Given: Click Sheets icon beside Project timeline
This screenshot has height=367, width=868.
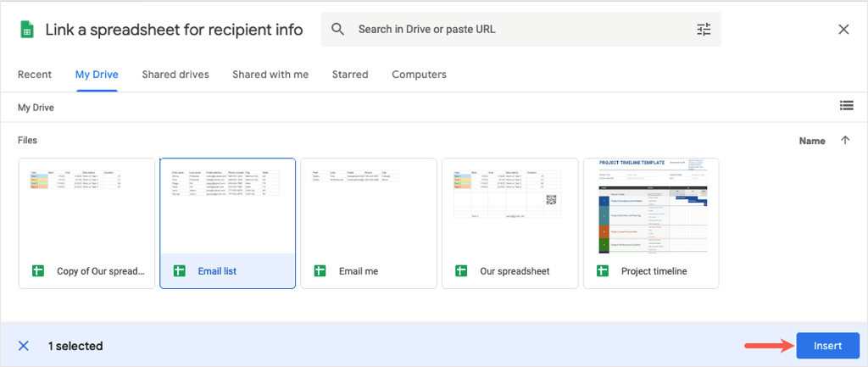Looking at the screenshot, I should 603,271.
